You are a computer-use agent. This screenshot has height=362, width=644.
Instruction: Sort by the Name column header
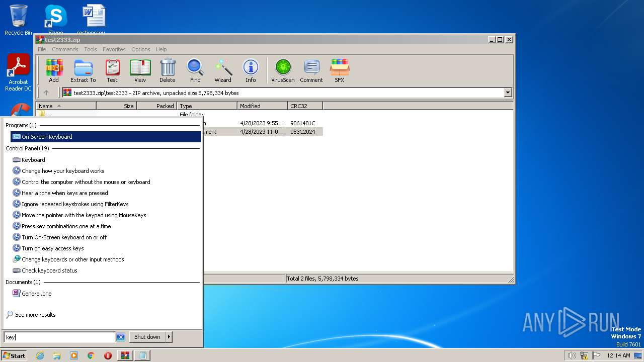coord(66,106)
